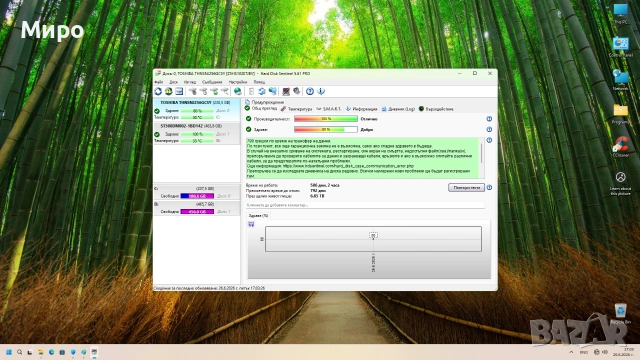The height and width of the screenshot is (360, 640).
Task: Click the yellow warning disk toolbar icon
Action: coord(168,91)
